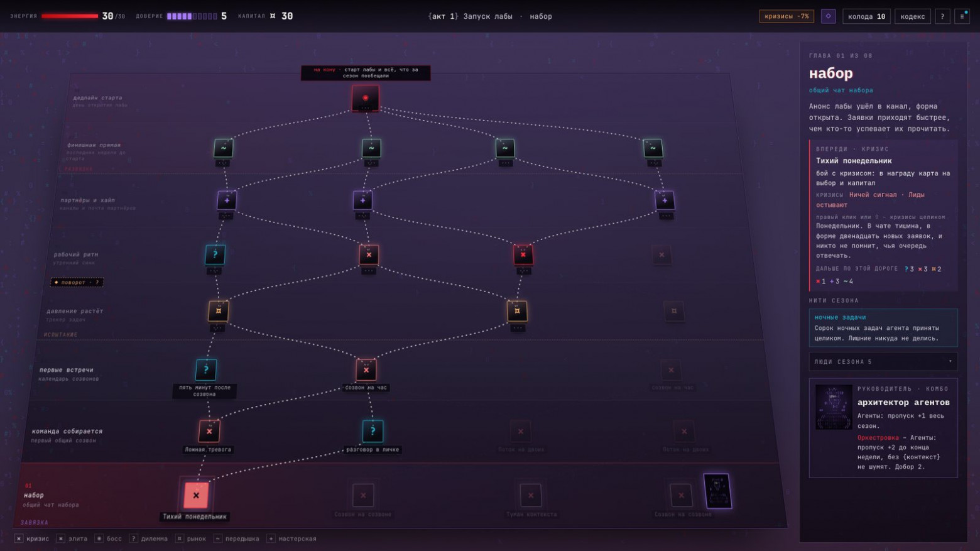The image size is (980, 551).
Task: Toggle the дилемма legend filter
Action: pos(149,538)
